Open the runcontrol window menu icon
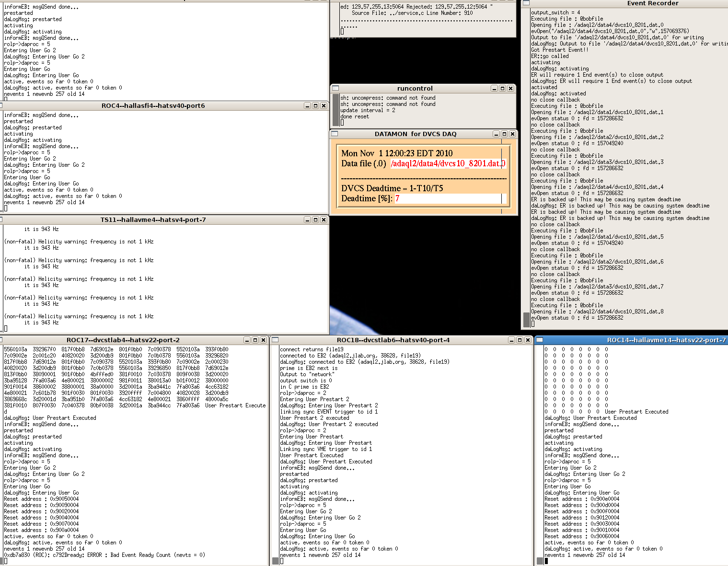This screenshot has height=566, width=728. tap(335, 88)
